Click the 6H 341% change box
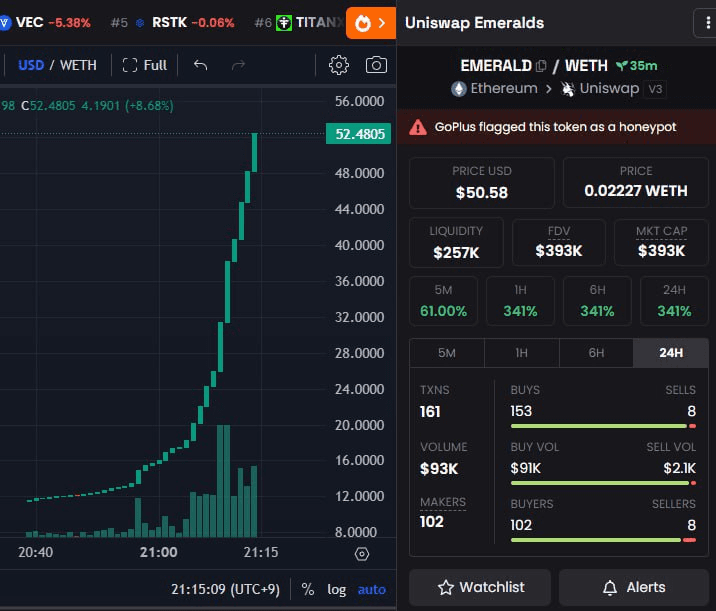 click(x=597, y=301)
